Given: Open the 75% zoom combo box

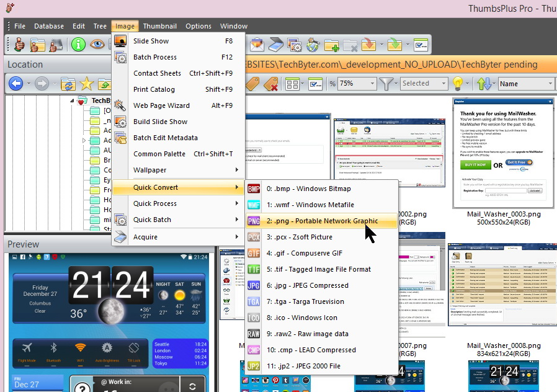Looking at the screenshot, I should tap(357, 84).
